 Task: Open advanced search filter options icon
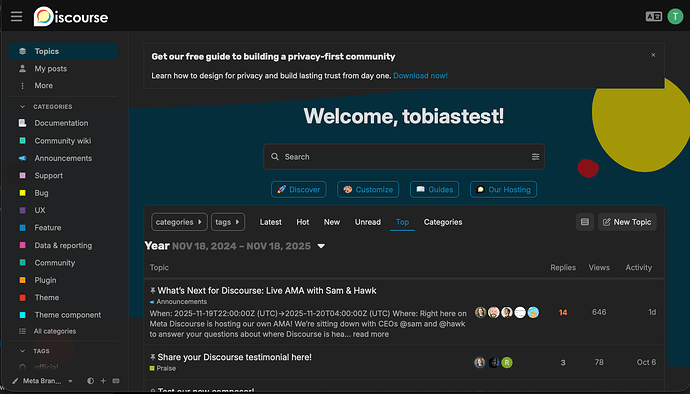coord(535,157)
